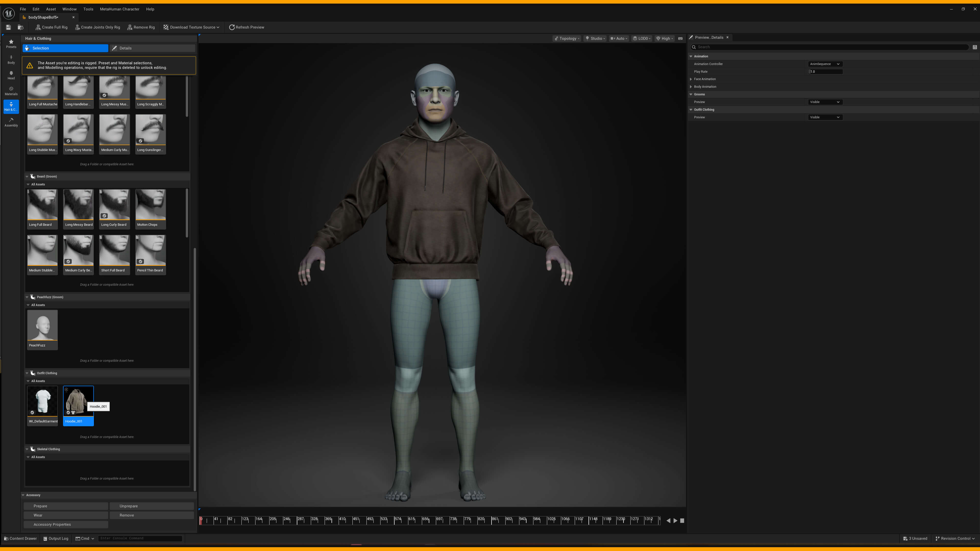This screenshot has height=551, width=980.
Task: Click the Play Rate value field
Action: point(826,71)
